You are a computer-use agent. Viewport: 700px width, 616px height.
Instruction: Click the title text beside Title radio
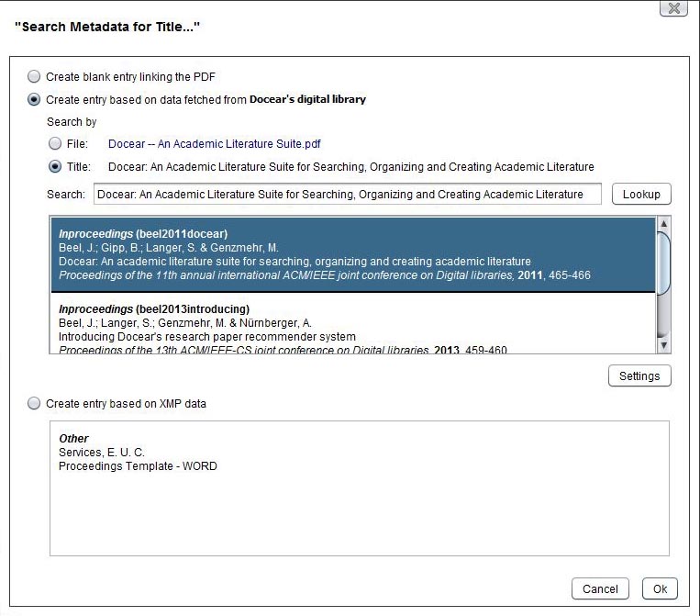click(350, 166)
